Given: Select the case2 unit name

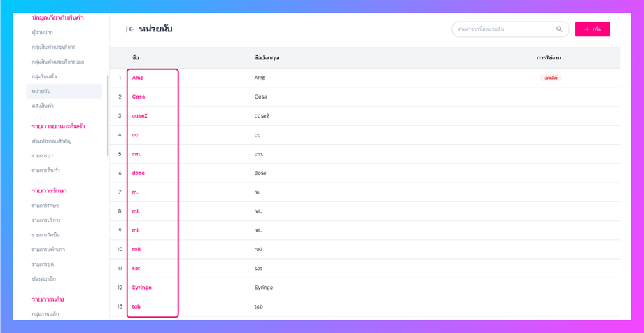Looking at the screenshot, I should click(140, 116).
